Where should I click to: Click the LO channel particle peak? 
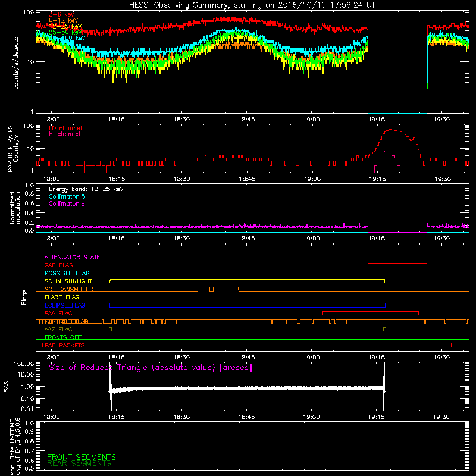[x=391, y=130]
